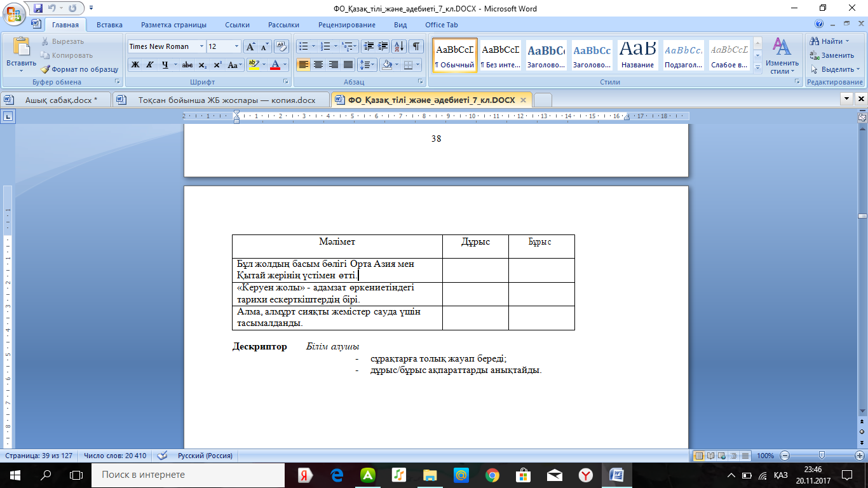
Task: Toggle superscript formatting
Action: (x=217, y=65)
